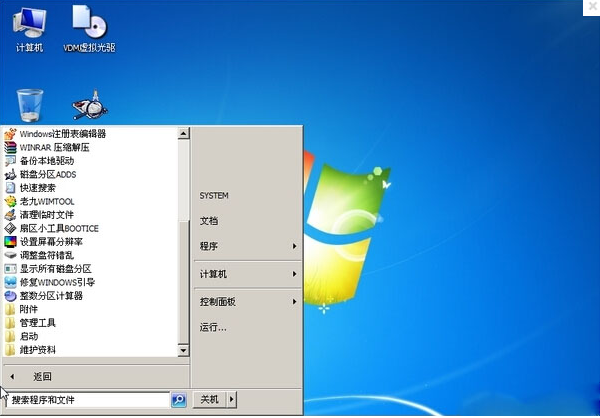
Task: Click the 调整盘符错乱 icon
Action: pos(10,255)
